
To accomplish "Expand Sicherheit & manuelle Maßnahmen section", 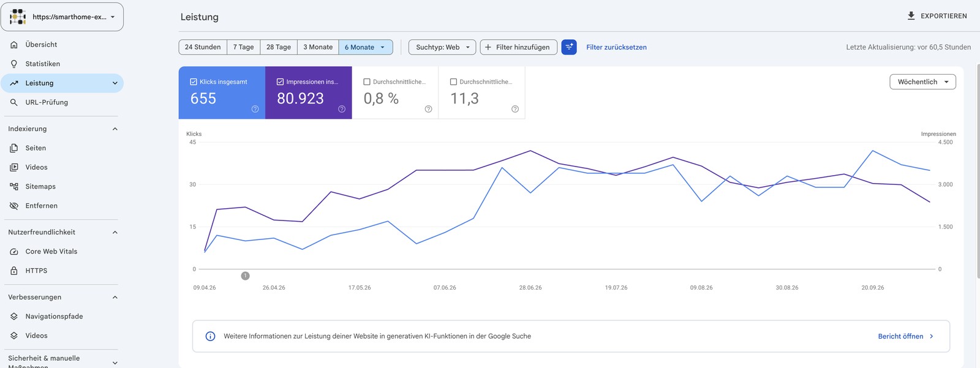I will 115,363.
